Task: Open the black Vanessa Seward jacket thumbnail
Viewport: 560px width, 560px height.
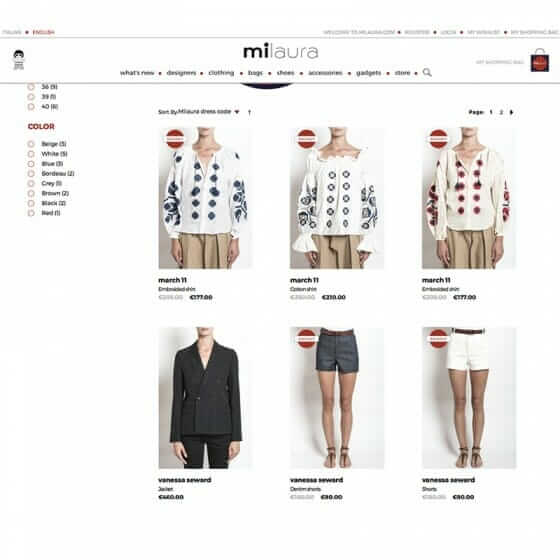Action: (205, 398)
